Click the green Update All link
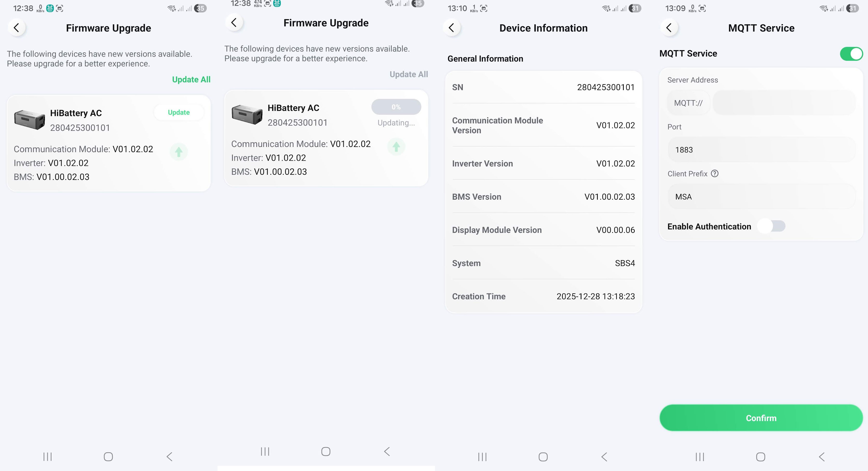Screen dimensions: 868x471 tap(191, 79)
